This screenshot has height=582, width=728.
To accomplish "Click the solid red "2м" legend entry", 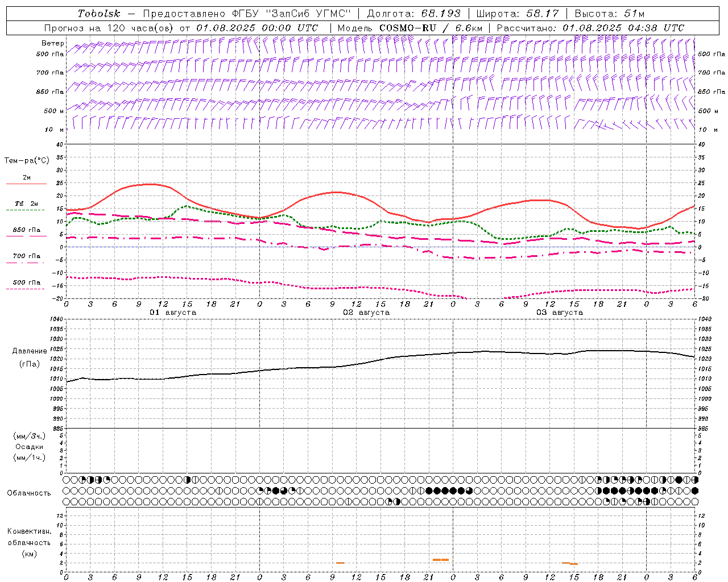I will pos(26,180).
